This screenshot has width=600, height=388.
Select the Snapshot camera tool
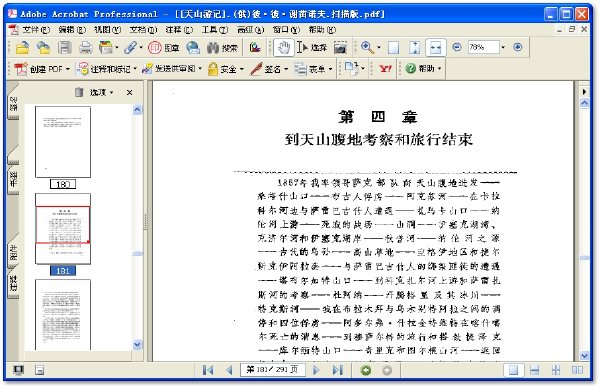pyautogui.click(x=340, y=47)
